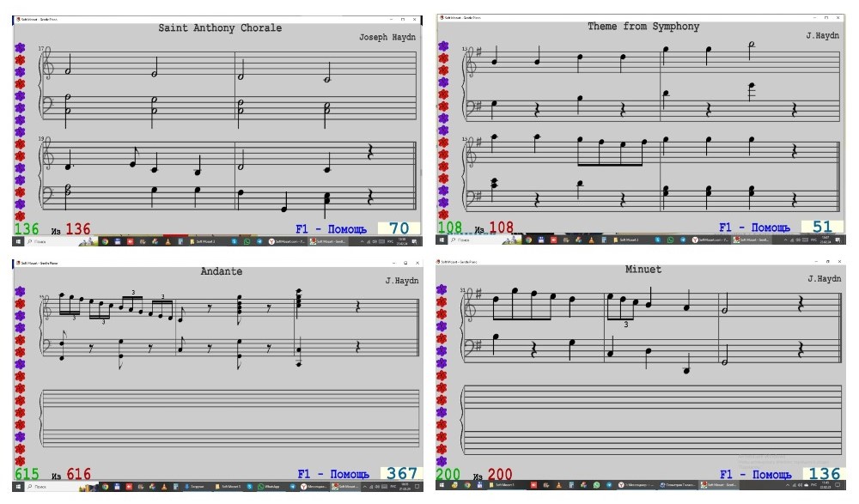Click F1 - Помощь in Saint Anthony Chorale window
Screen dimensions: 859x504
click(331, 229)
